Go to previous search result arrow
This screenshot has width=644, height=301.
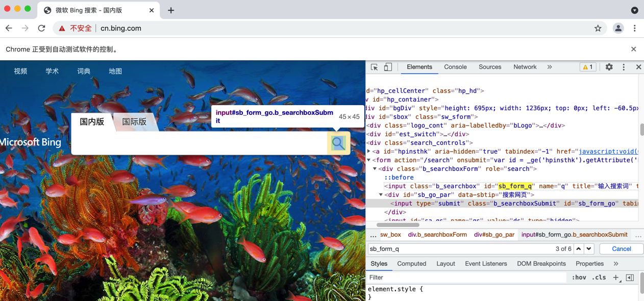tap(578, 249)
